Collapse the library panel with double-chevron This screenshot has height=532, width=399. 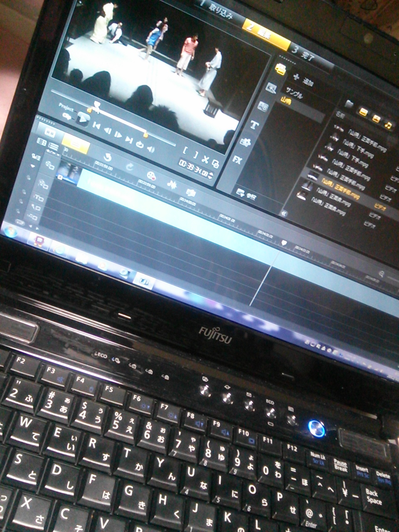[x=284, y=213]
